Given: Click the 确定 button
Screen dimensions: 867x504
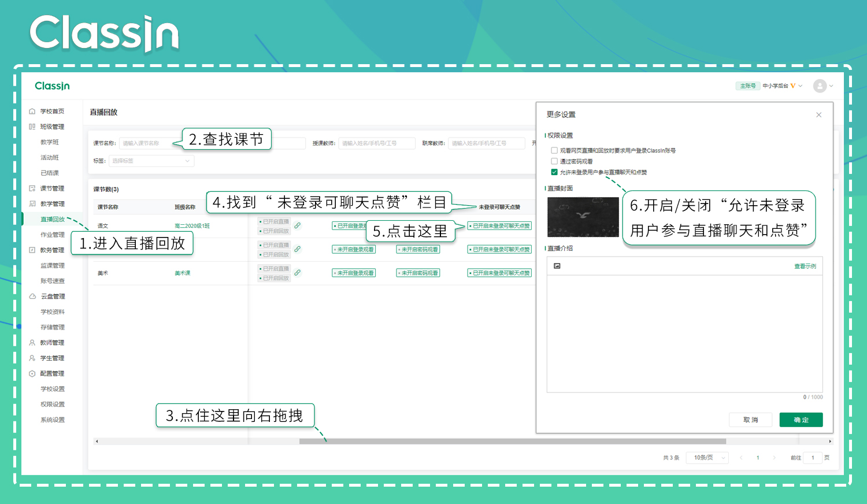Looking at the screenshot, I should point(801,420).
